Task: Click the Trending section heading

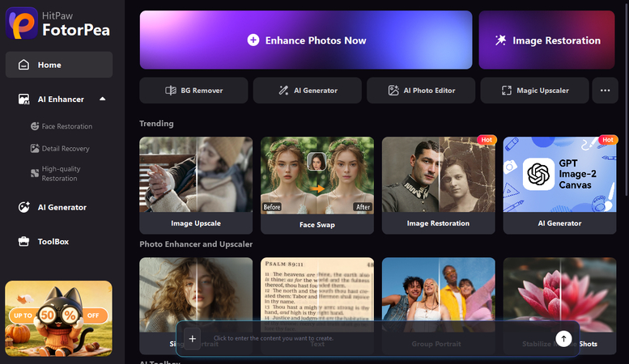Action: point(156,124)
